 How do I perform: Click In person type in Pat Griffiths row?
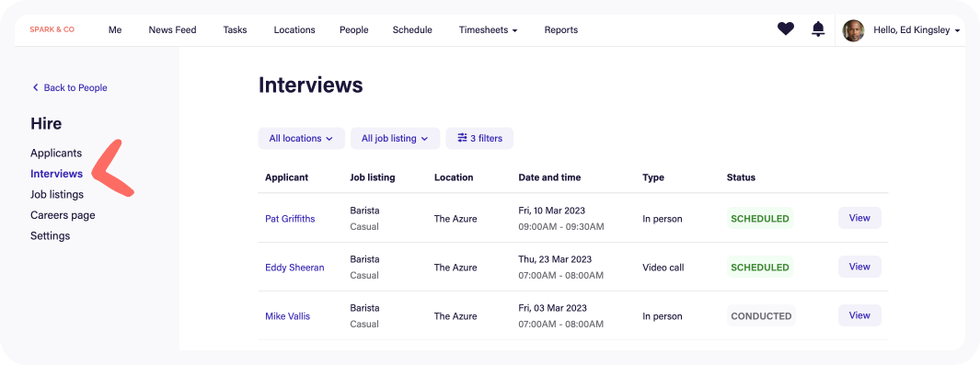pos(663,219)
